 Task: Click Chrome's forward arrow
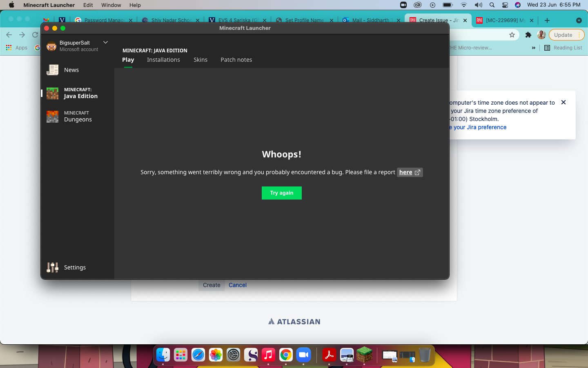22,35
